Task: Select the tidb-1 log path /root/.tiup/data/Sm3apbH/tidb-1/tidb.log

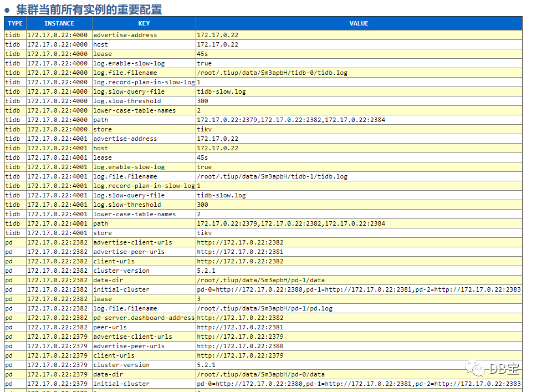Action: 272,176
